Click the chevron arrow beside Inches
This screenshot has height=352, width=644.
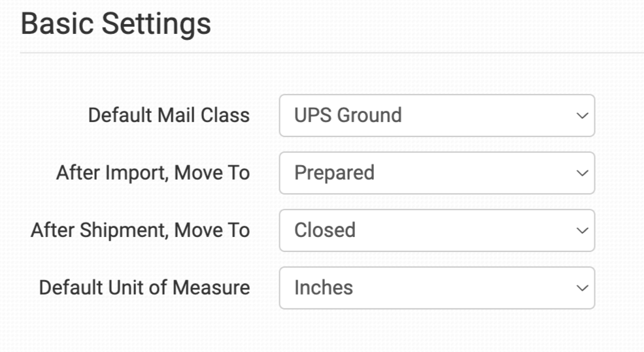(581, 289)
